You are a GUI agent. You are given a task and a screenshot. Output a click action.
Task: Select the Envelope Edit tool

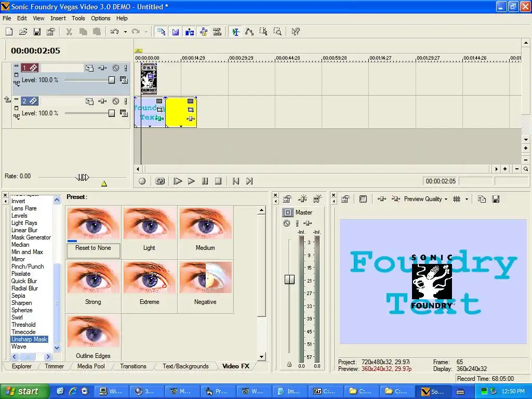tap(249, 32)
